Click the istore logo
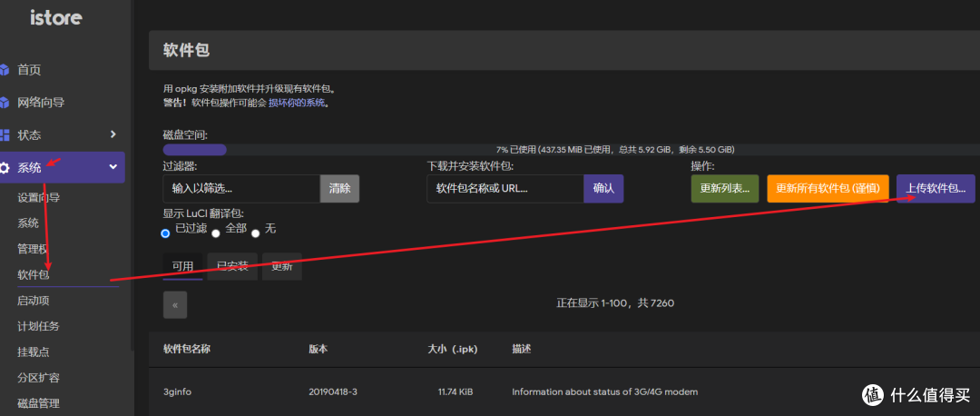Image resolution: width=980 pixels, height=416 pixels. coord(55,17)
